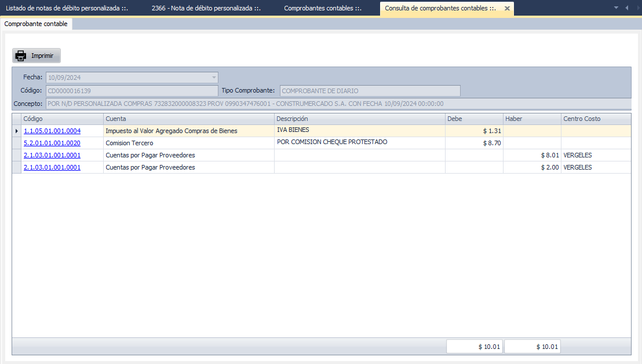Switch to the Comprobantes contables tab
642x364 pixels.
coord(322,9)
